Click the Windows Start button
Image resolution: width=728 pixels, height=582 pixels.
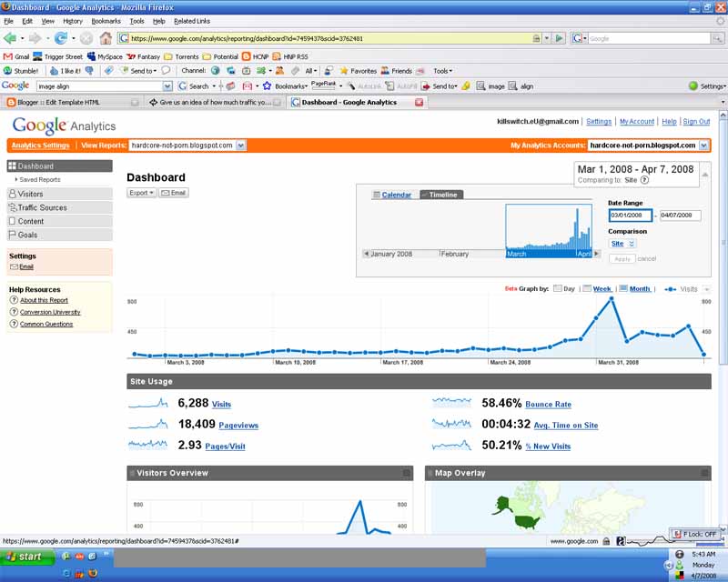(x=27, y=557)
